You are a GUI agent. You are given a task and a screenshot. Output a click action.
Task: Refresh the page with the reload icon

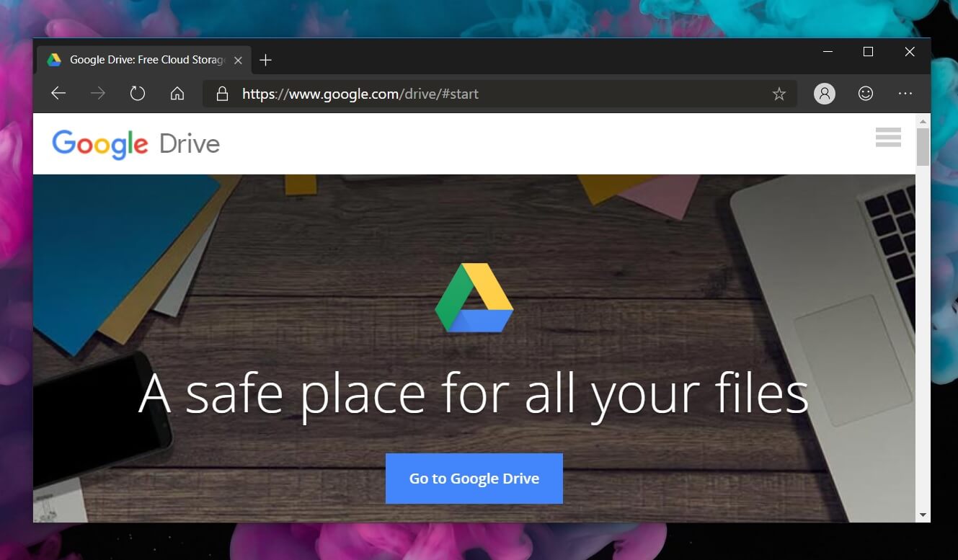[x=138, y=94]
